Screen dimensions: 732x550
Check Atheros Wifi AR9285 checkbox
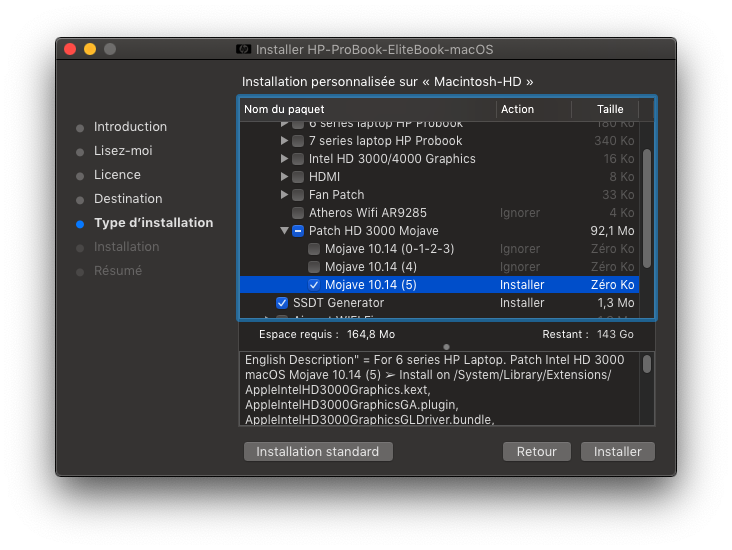click(x=298, y=213)
